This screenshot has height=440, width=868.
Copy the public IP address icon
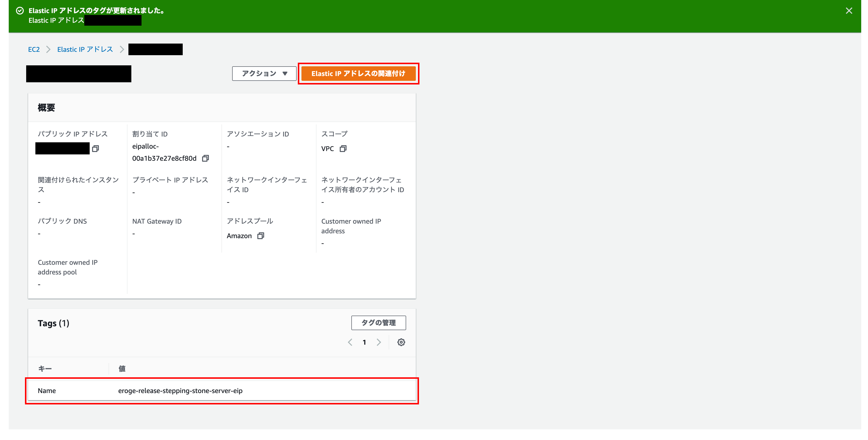[x=95, y=148]
